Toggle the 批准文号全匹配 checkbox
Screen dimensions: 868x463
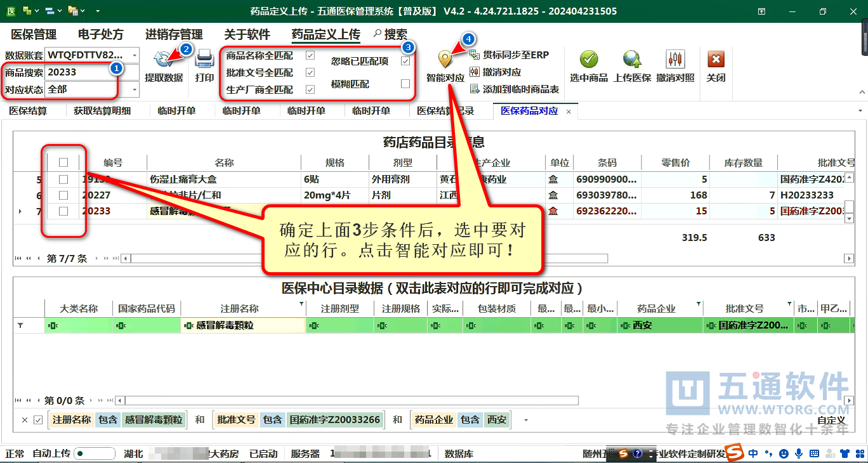pyautogui.click(x=310, y=72)
